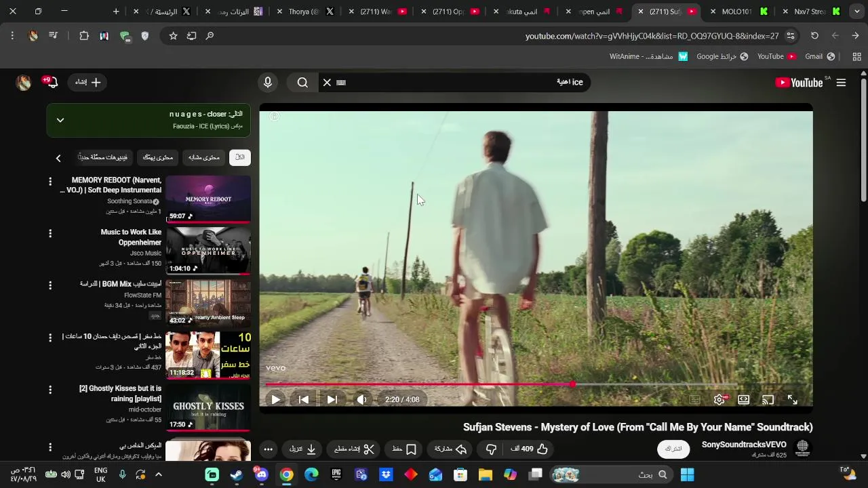Bookmark this page with star icon

[173, 36]
